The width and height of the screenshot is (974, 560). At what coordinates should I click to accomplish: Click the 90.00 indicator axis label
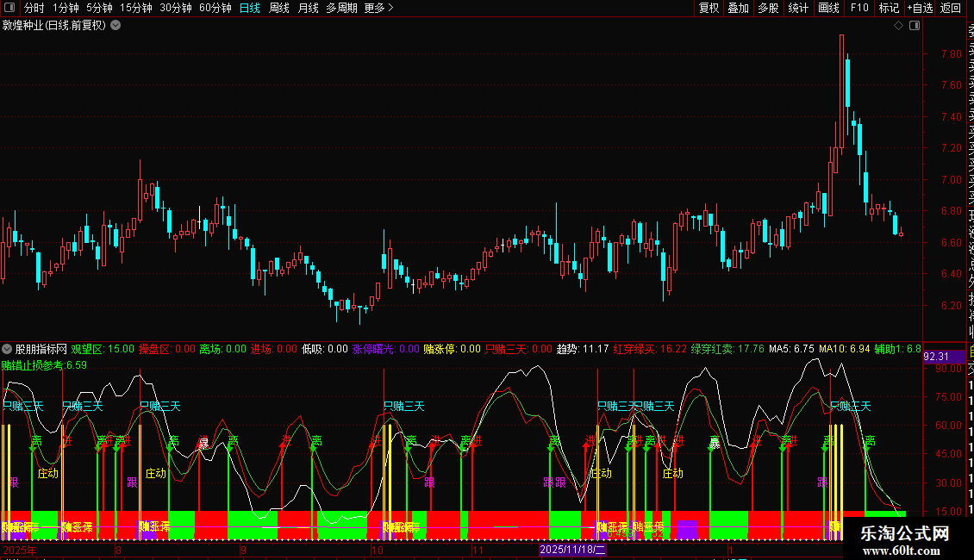coord(948,368)
